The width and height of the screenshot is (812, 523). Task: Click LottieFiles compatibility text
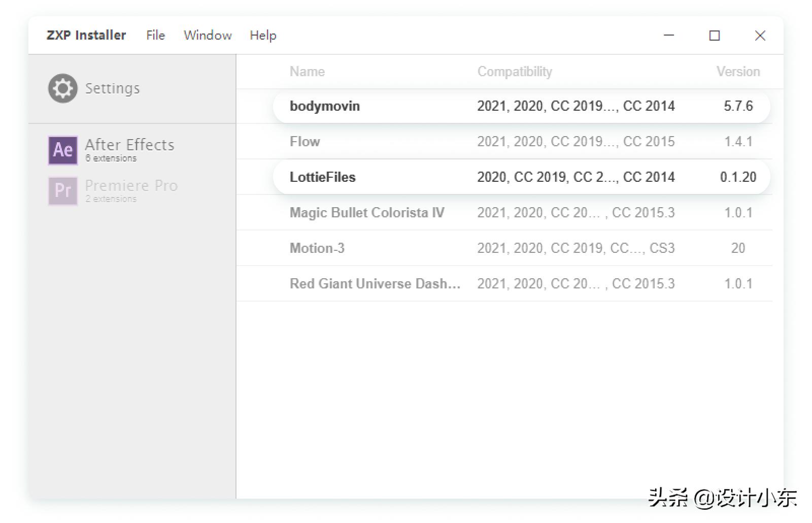[576, 177]
